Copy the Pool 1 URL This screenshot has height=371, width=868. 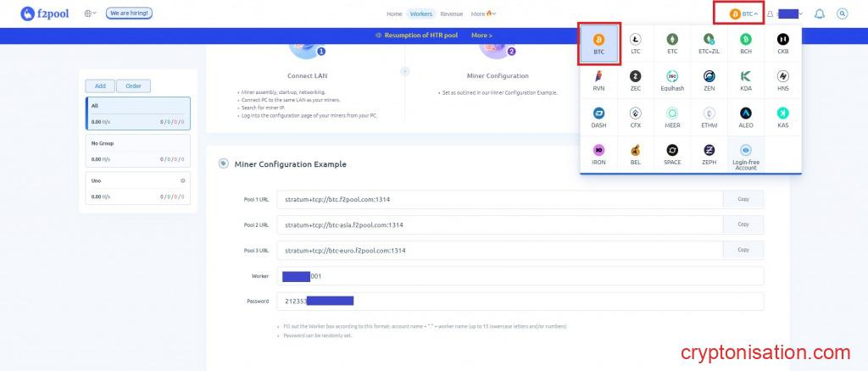click(743, 200)
